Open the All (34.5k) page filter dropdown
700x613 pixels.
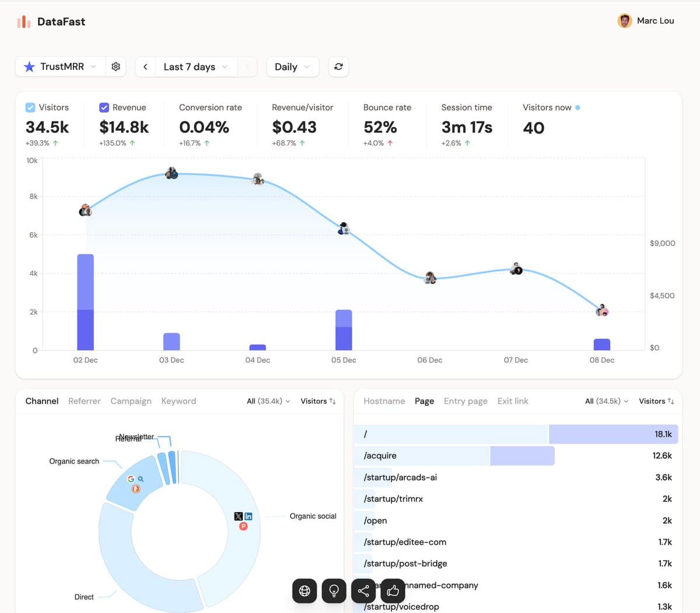pos(607,401)
